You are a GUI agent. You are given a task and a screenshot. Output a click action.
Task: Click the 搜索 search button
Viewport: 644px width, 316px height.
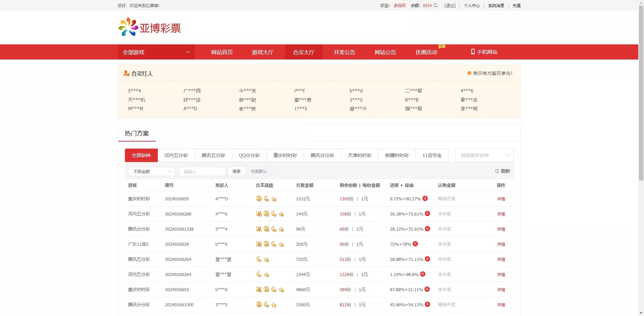click(x=236, y=171)
